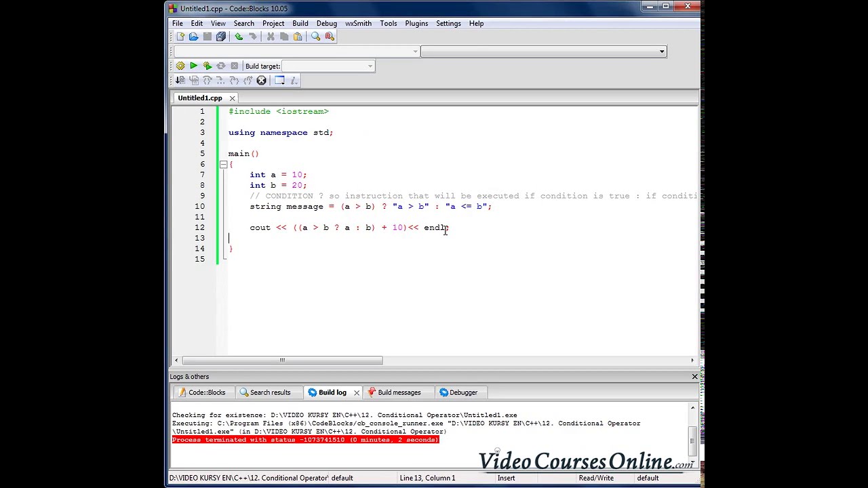Close the Build log tab
868x488 pixels.
(x=357, y=392)
